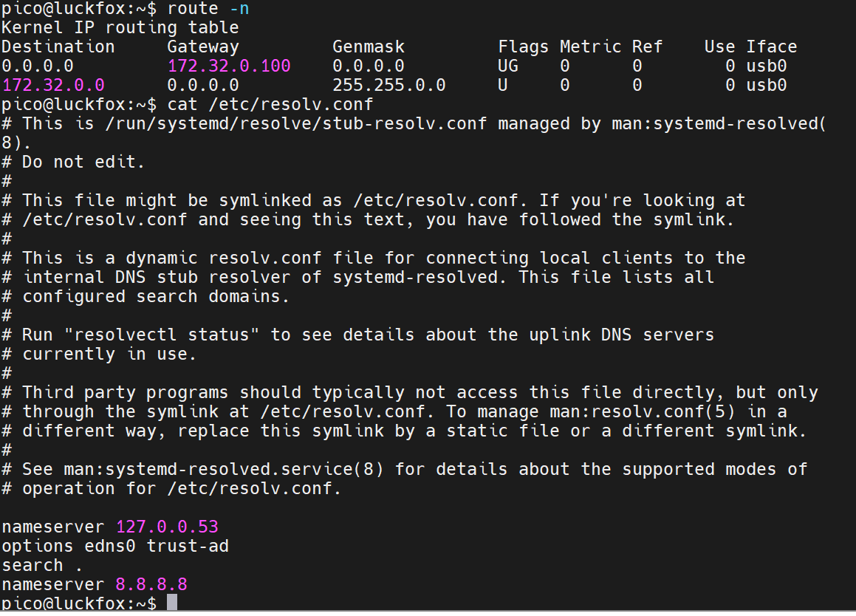Click the gateway address 172.32.0.100
Image resolution: width=856 pixels, height=616 pixels.
coord(229,66)
